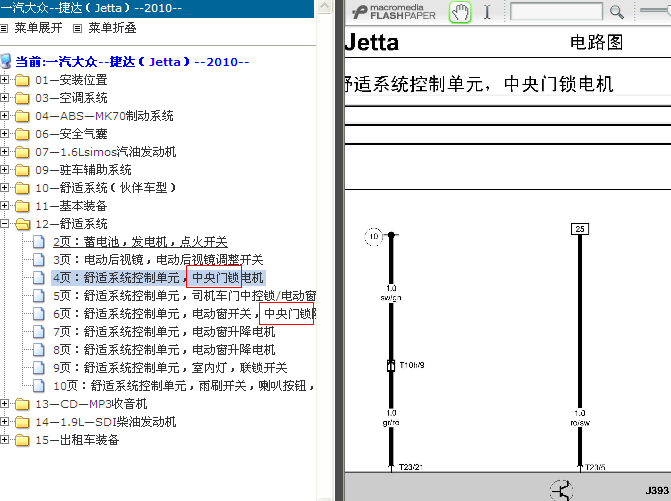Viewport: 671px width, 501px height.
Task: Open page 6页：电动窗开关，中央门锁
Action: click(x=184, y=314)
